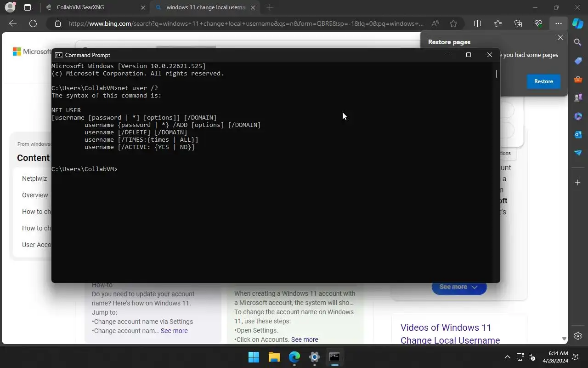
Task: Open Copilot sidebar icon
Action: click(x=578, y=23)
